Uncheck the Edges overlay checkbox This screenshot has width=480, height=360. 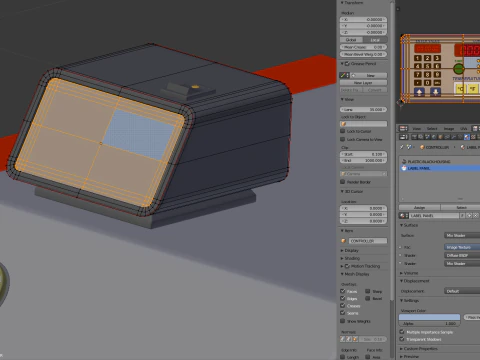(x=343, y=298)
